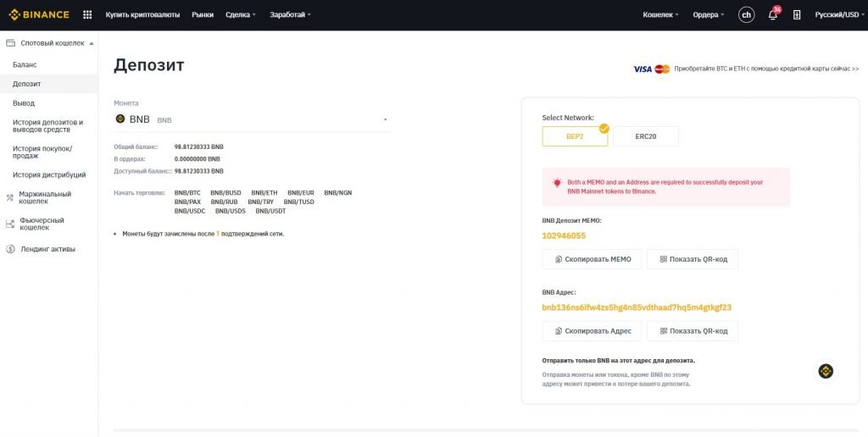Open the BNB/BUSD trading pair
Image resolution: width=868 pixels, height=437 pixels.
pyautogui.click(x=225, y=193)
